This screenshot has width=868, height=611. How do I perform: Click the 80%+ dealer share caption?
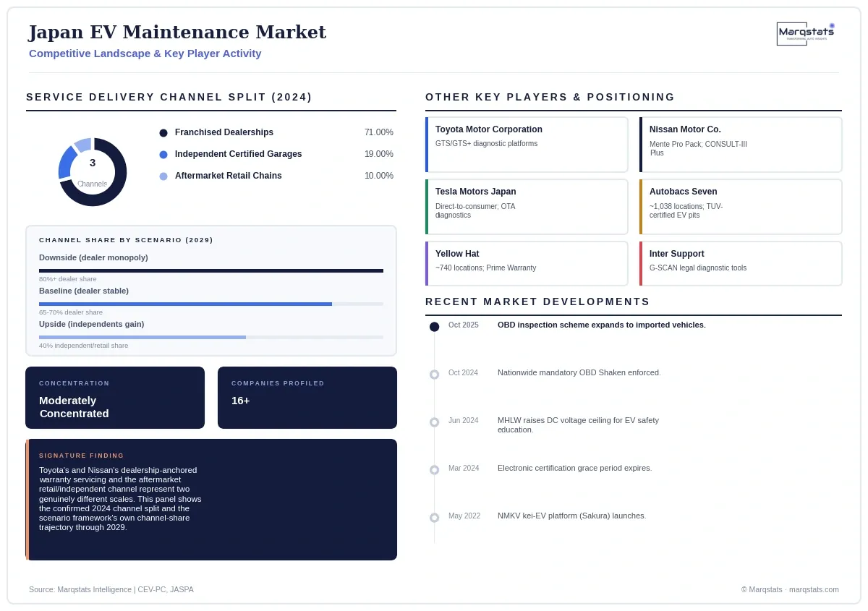[x=68, y=279]
